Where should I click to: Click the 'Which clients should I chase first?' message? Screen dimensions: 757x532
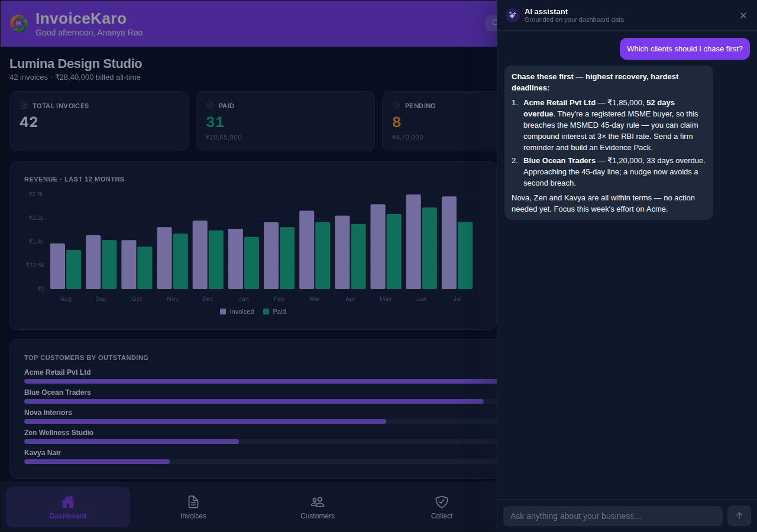685,48
